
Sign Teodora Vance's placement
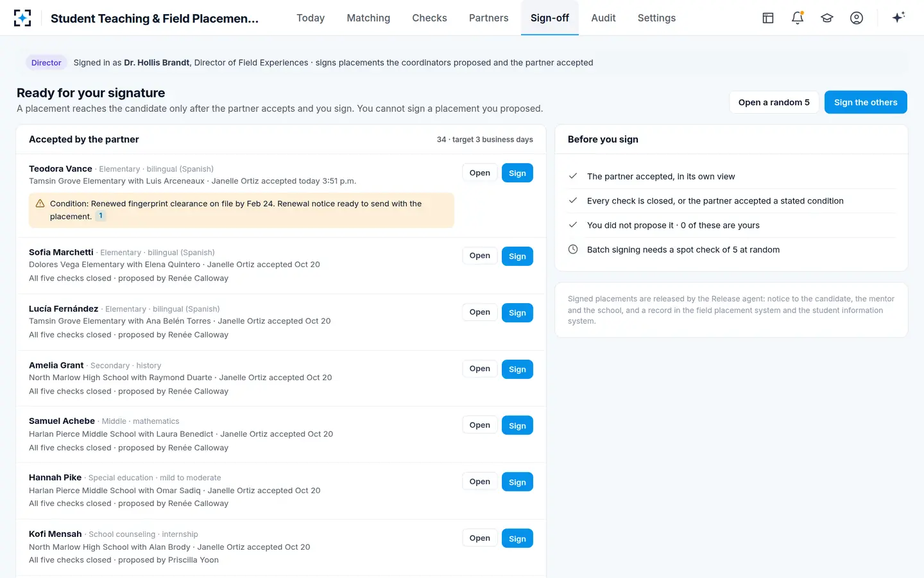(517, 173)
